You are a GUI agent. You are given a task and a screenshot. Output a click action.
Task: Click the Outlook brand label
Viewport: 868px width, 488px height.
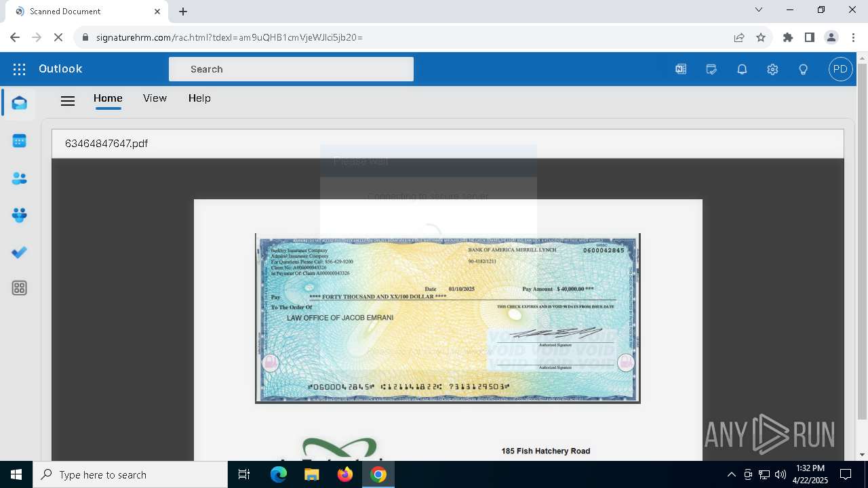coord(60,69)
